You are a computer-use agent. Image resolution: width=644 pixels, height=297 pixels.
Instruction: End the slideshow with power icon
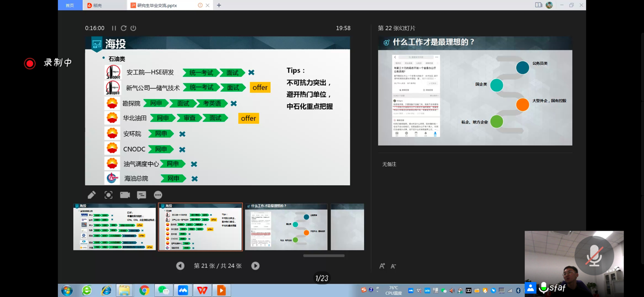(x=133, y=28)
